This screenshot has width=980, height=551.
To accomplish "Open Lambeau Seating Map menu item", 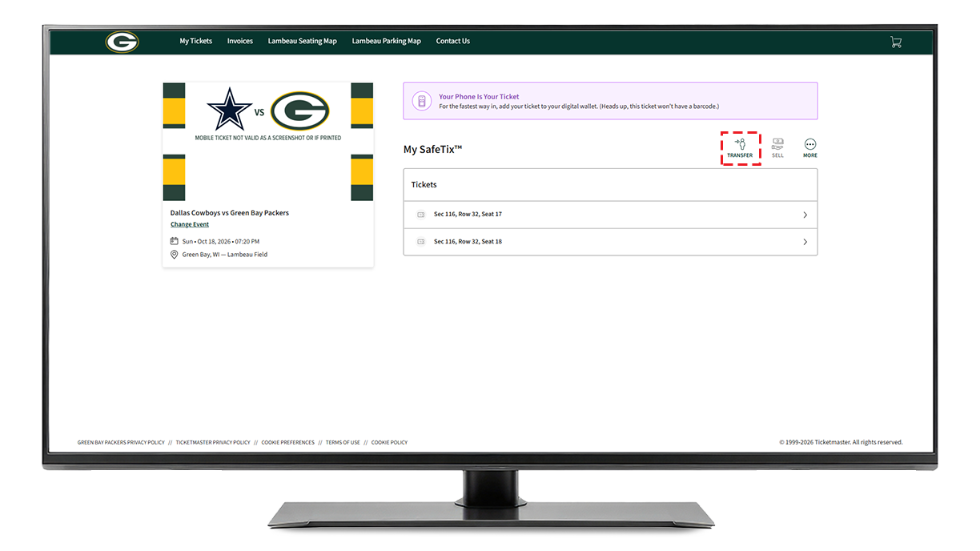I will click(303, 42).
